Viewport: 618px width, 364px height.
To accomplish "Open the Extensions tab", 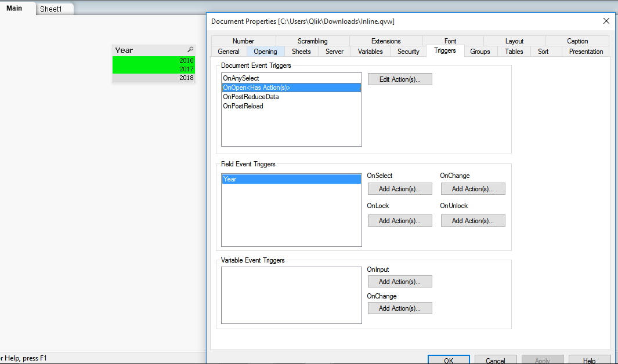I will pos(386,41).
